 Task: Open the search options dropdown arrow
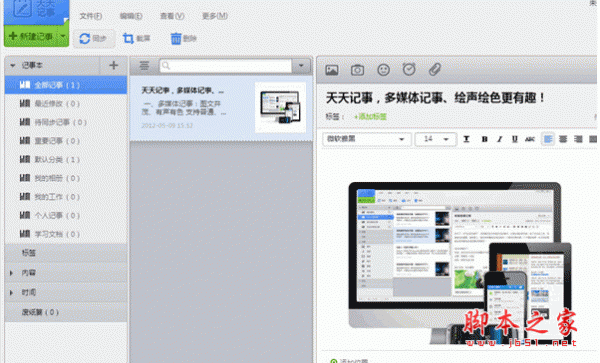pos(301,66)
